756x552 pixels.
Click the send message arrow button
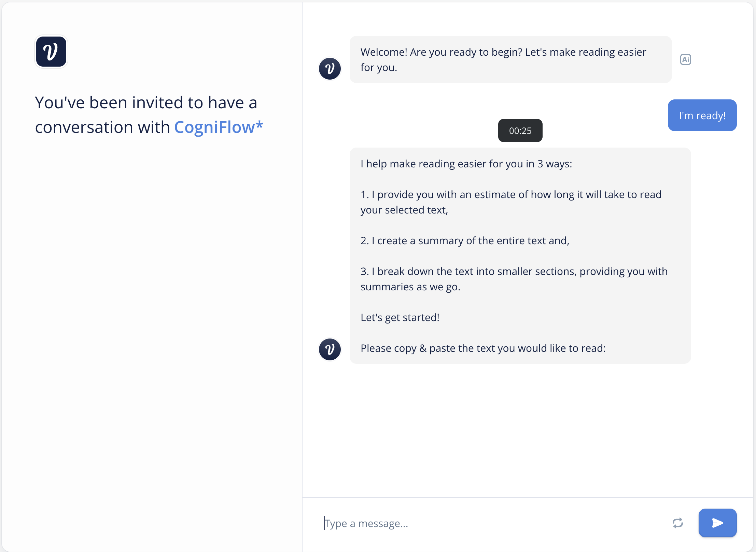[717, 523]
